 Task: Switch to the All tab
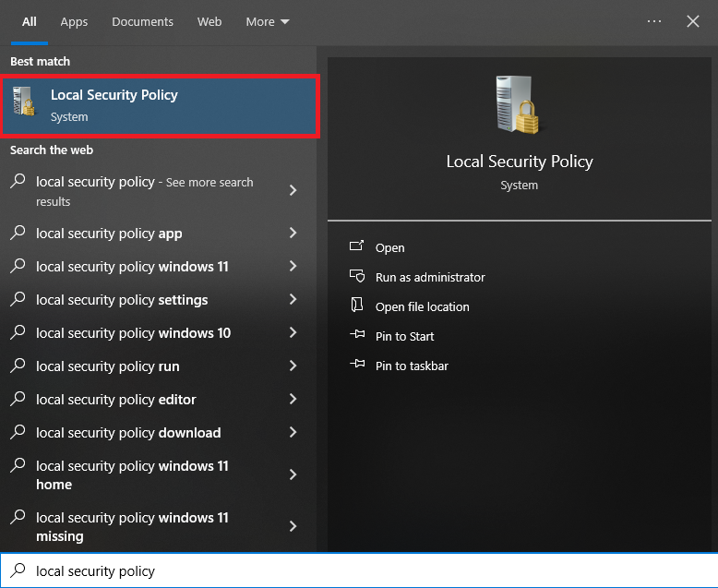tap(30, 21)
